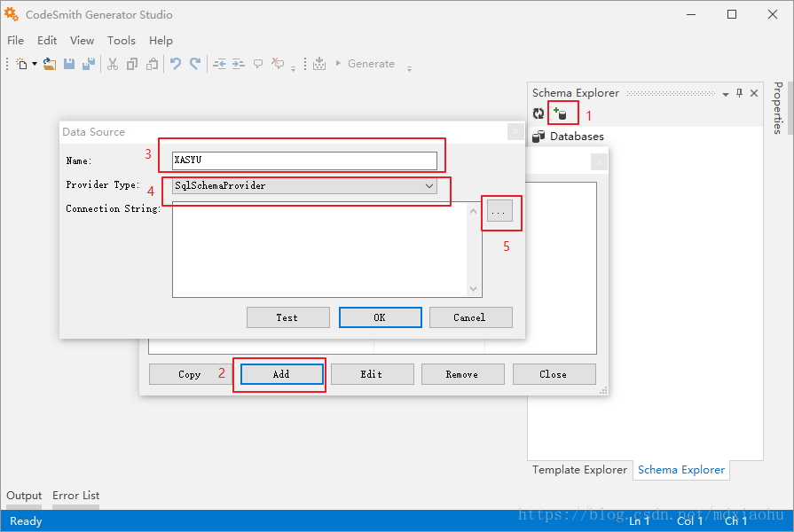Click the Add button in manager dialog
This screenshot has height=532, width=794.
(281, 374)
